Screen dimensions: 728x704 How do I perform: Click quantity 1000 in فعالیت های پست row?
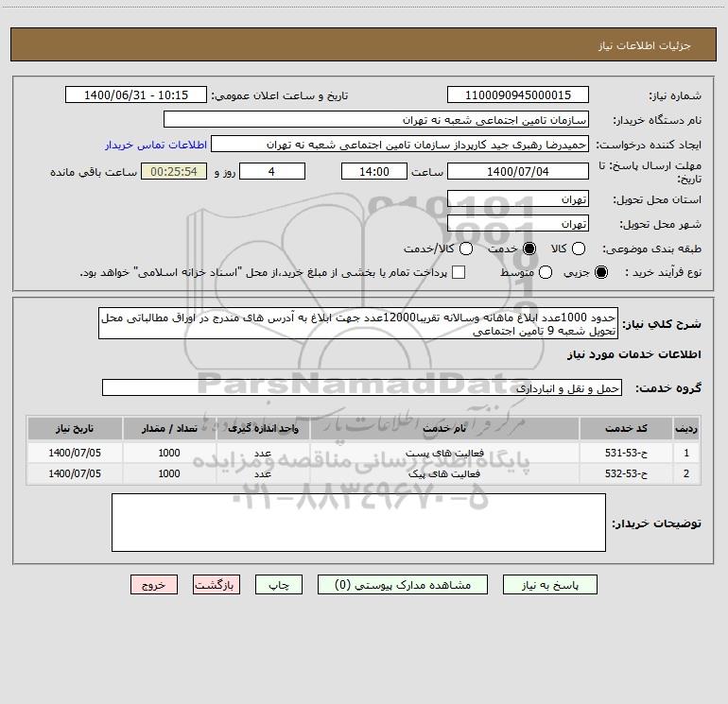(x=169, y=453)
